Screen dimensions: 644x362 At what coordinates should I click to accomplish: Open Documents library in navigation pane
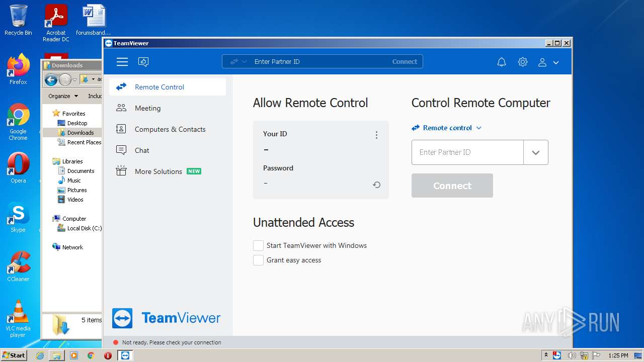(x=80, y=171)
